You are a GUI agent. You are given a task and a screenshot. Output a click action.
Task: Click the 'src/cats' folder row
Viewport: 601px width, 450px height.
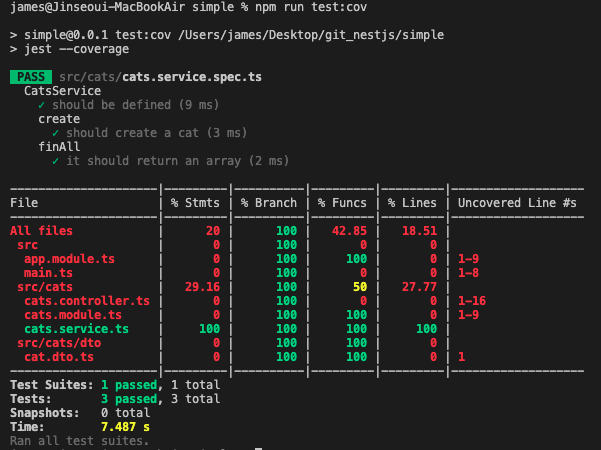[45, 287]
